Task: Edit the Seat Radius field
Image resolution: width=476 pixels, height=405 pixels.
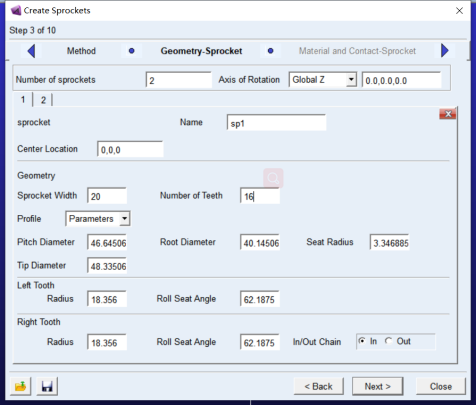Action: click(x=390, y=242)
